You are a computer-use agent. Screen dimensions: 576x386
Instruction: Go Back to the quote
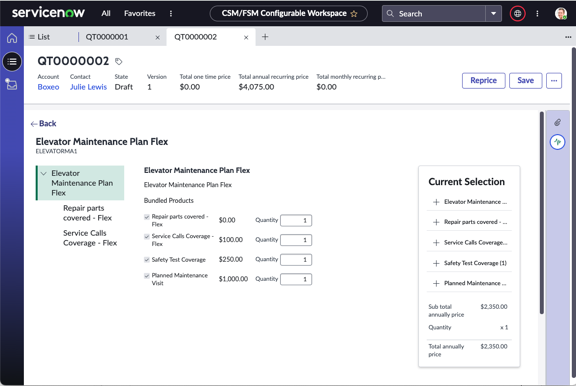43,123
